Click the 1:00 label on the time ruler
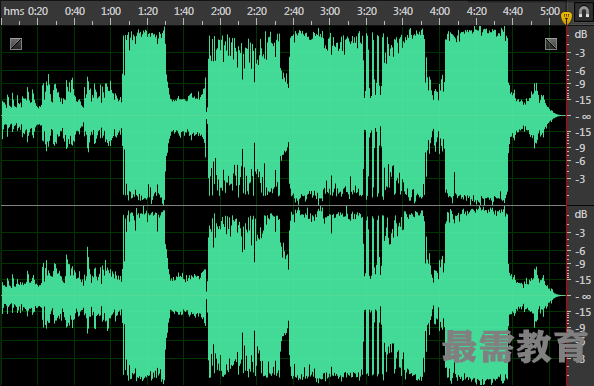The width and height of the screenshot is (594, 386). 111,11
